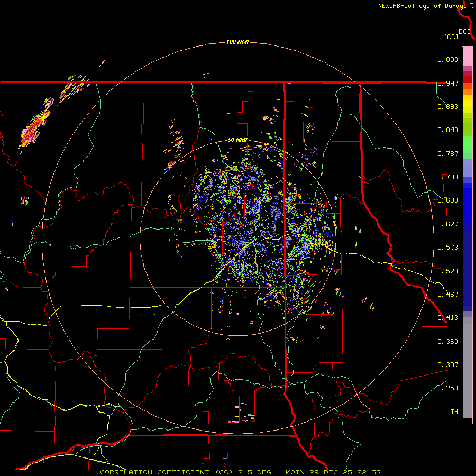
Task: Click the 1.000 scale value
Action: click(448, 59)
